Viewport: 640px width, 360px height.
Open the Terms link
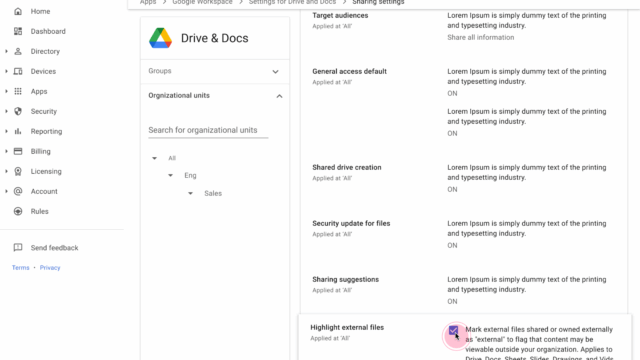[20, 268]
